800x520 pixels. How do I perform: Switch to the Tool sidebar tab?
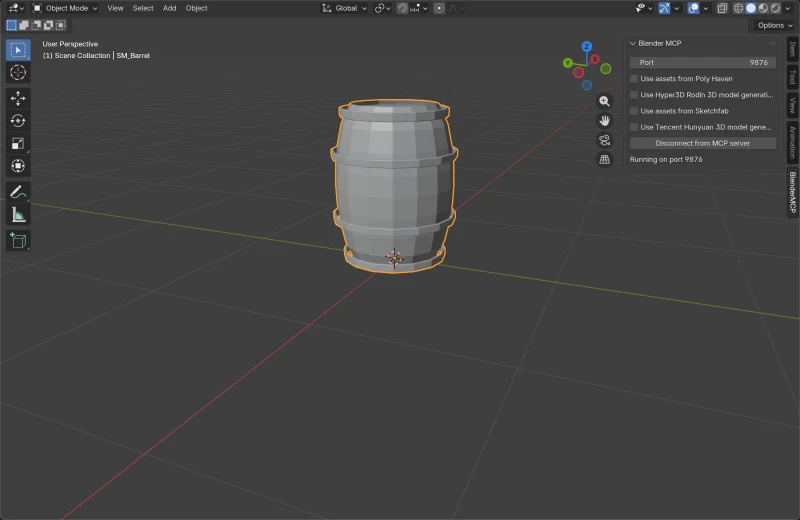[x=792, y=77]
